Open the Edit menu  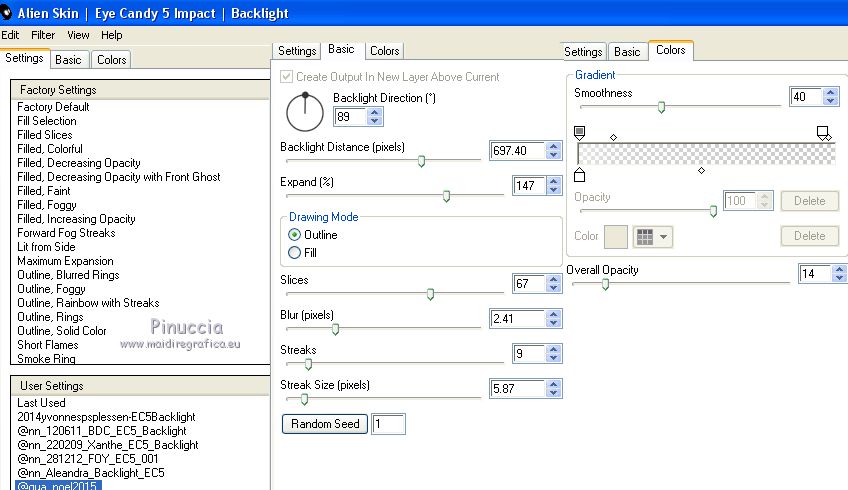[10, 35]
